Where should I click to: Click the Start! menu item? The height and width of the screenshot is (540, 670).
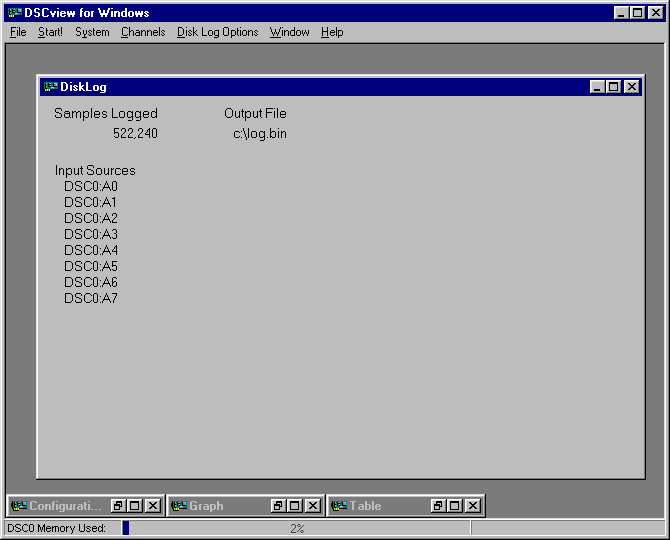click(x=50, y=32)
